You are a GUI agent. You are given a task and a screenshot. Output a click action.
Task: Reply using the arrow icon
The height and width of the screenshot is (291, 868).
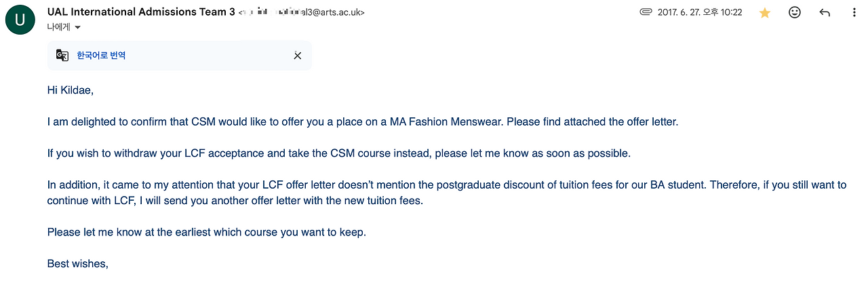[x=825, y=12]
